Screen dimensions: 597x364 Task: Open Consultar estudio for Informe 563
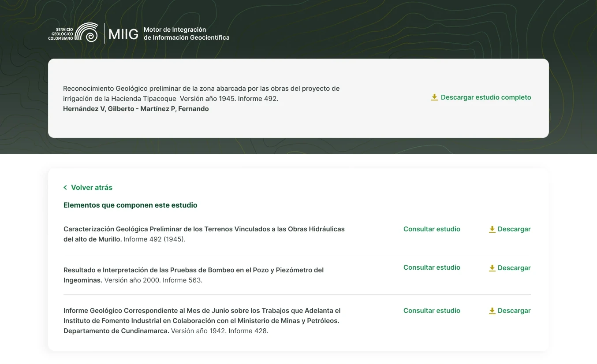point(432,267)
